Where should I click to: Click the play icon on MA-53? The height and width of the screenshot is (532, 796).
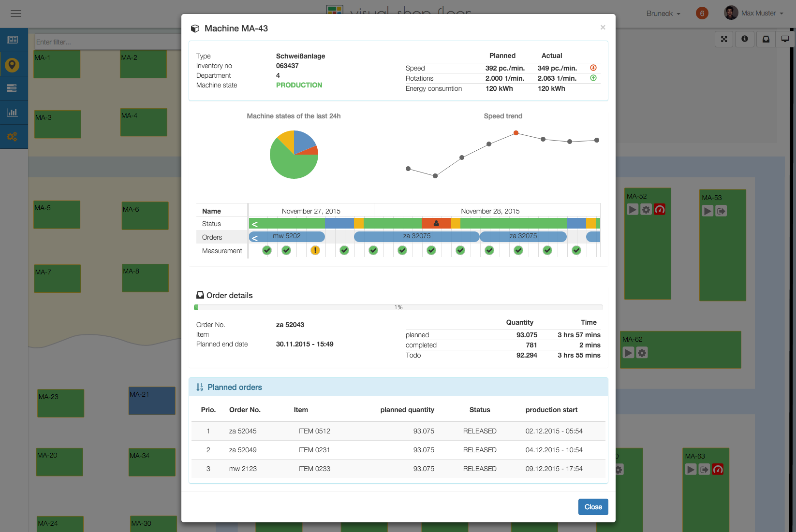708,211
